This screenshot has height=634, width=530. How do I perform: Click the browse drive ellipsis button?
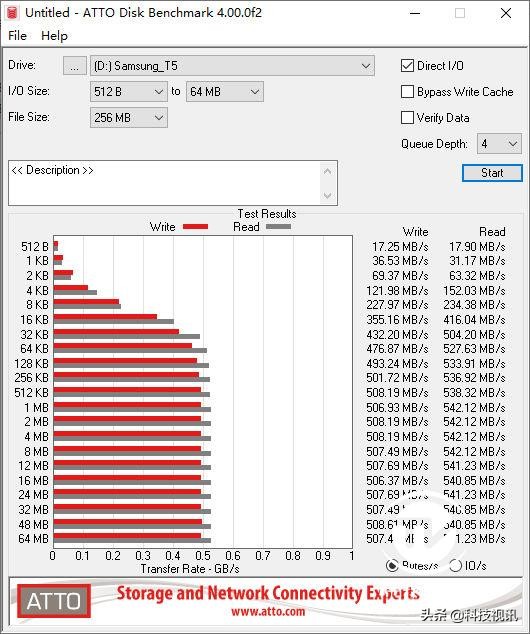pyautogui.click(x=74, y=66)
